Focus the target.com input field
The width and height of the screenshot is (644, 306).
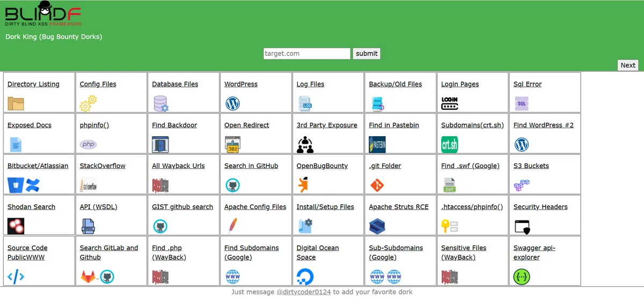[306, 54]
